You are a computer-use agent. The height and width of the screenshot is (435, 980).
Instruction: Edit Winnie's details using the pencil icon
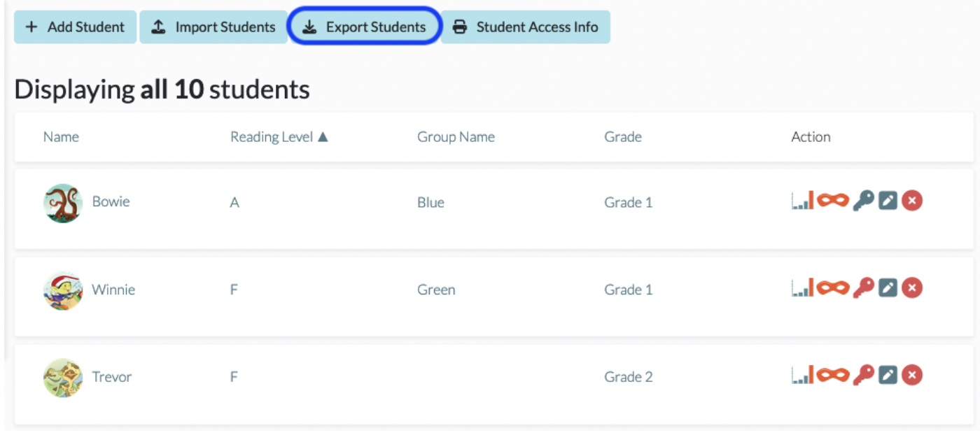coord(888,287)
